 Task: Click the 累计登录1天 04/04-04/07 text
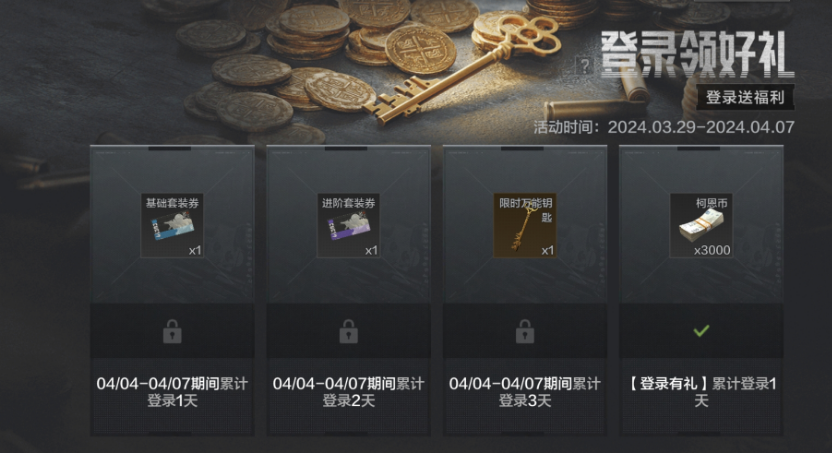(172, 392)
